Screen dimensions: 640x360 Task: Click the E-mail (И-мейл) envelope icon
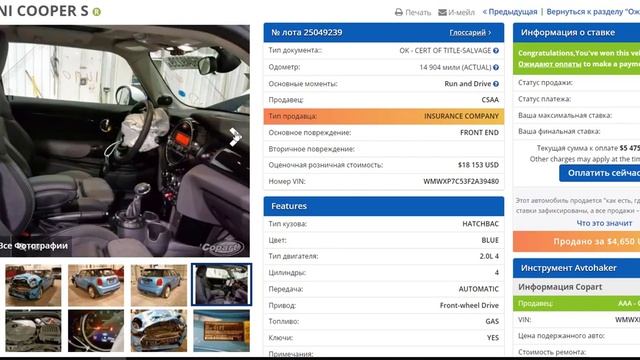(442, 12)
